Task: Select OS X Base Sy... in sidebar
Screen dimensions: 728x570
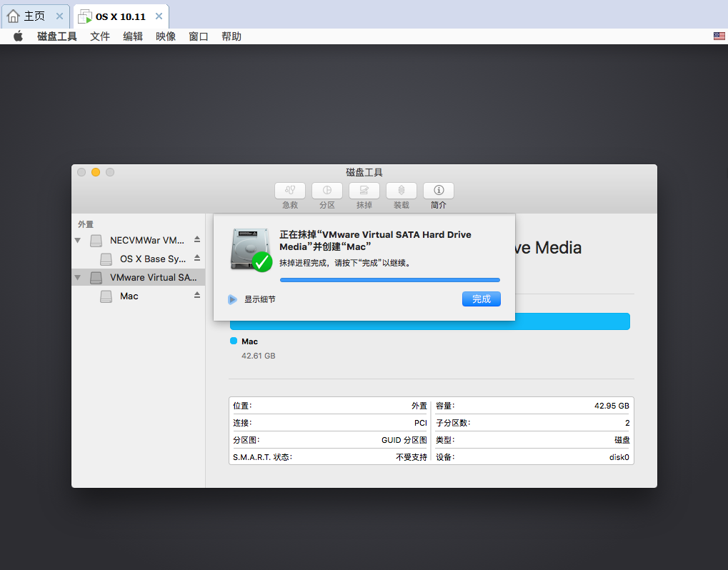Action: 139,259
